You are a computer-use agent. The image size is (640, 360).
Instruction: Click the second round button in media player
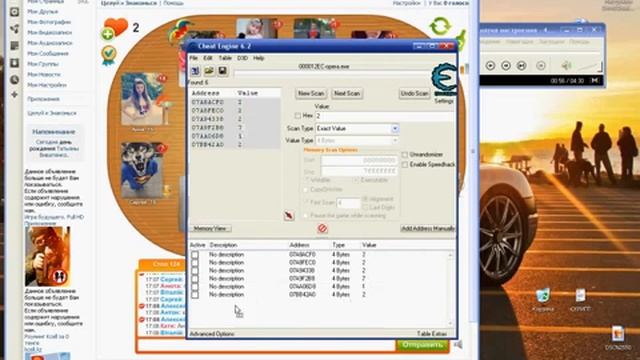point(506,65)
